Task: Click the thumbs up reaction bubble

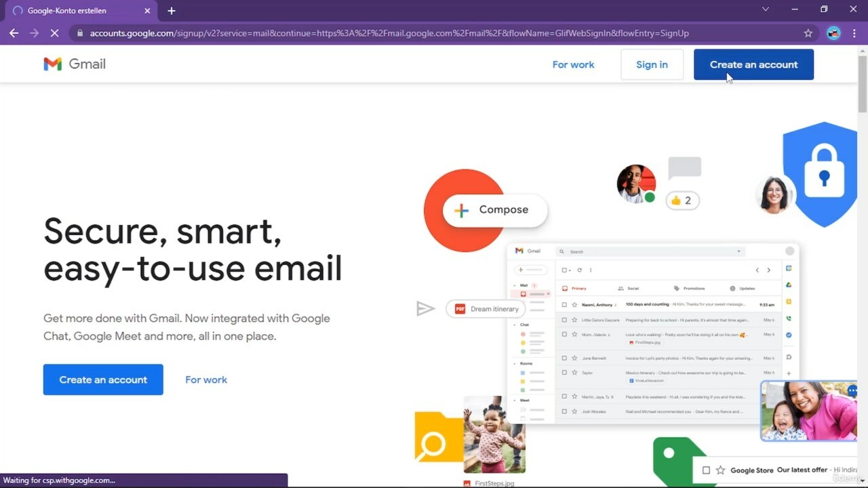Action: (x=682, y=201)
